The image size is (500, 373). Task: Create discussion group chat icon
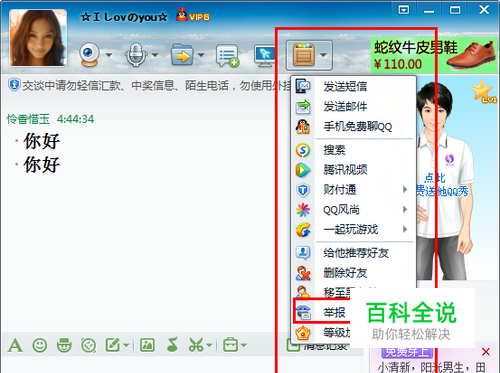click(228, 56)
